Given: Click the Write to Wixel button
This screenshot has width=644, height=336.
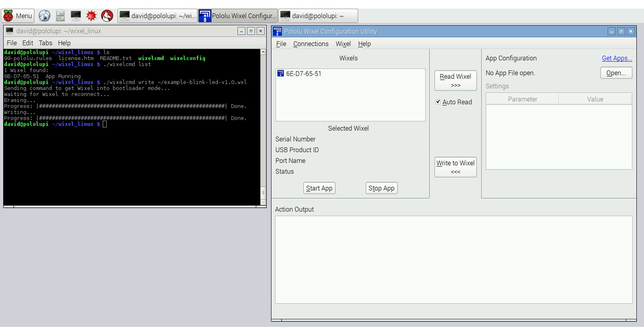Looking at the screenshot, I should pos(455,167).
